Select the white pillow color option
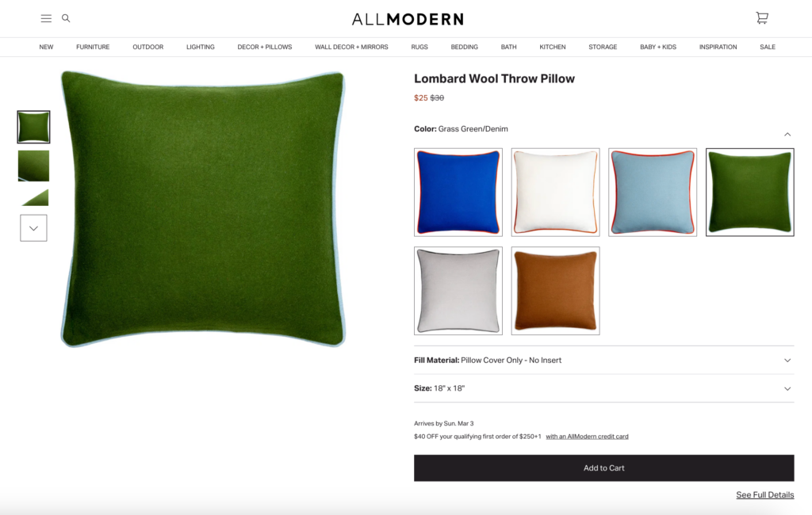 coord(556,192)
